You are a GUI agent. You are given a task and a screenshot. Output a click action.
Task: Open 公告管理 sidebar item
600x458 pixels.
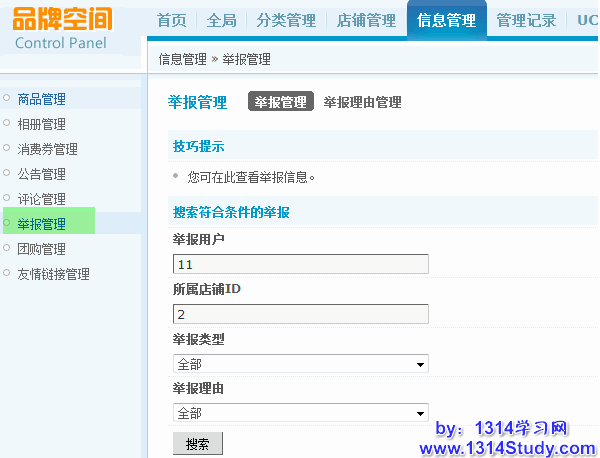(x=42, y=174)
